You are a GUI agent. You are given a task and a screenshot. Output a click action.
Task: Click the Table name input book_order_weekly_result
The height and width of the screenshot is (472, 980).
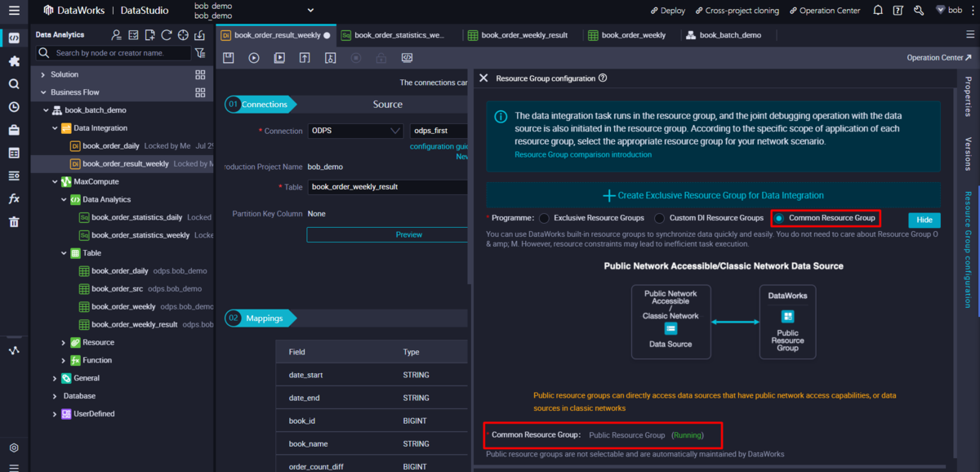[x=389, y=187]
